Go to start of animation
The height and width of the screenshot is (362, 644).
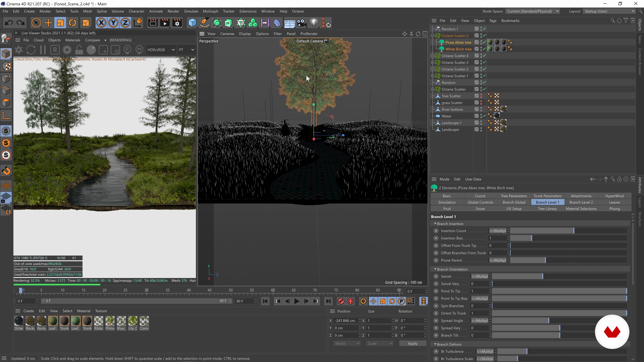(265, 301)
